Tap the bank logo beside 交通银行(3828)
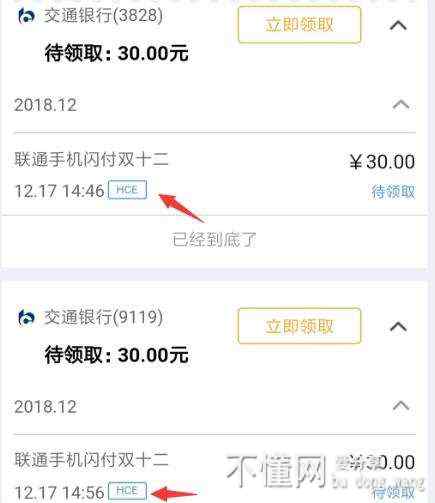 point(26,16)
